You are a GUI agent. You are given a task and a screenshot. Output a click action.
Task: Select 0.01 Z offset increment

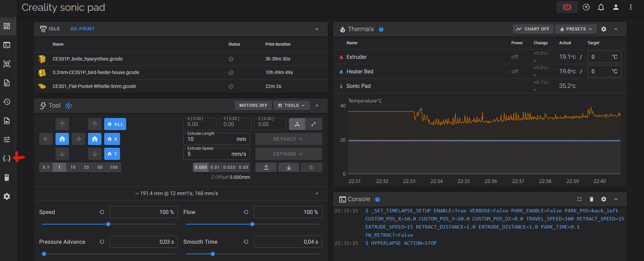click(x=215, y=167)
